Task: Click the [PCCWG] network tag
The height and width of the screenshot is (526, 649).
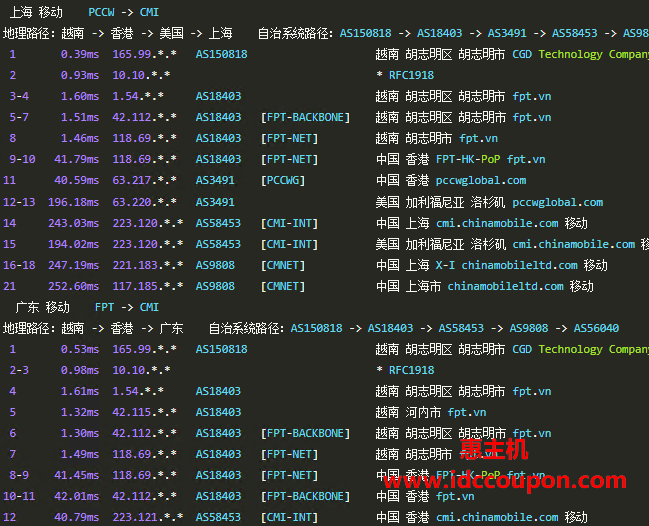Action: (283, 180)
